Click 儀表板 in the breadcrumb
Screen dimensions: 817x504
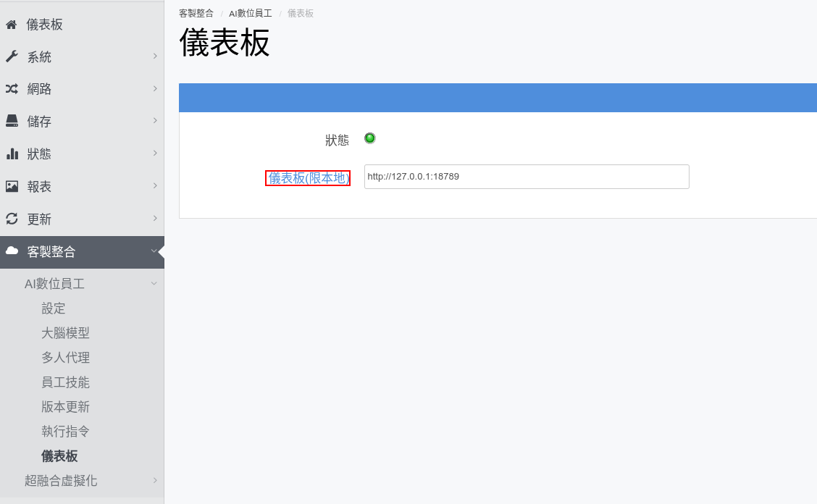(x=301, y=13)
